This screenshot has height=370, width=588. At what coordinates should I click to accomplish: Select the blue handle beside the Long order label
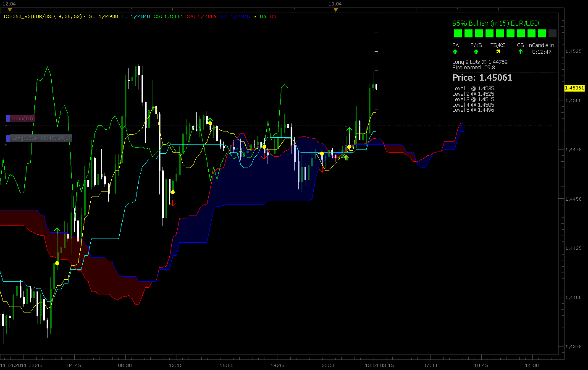click(8, 138)
